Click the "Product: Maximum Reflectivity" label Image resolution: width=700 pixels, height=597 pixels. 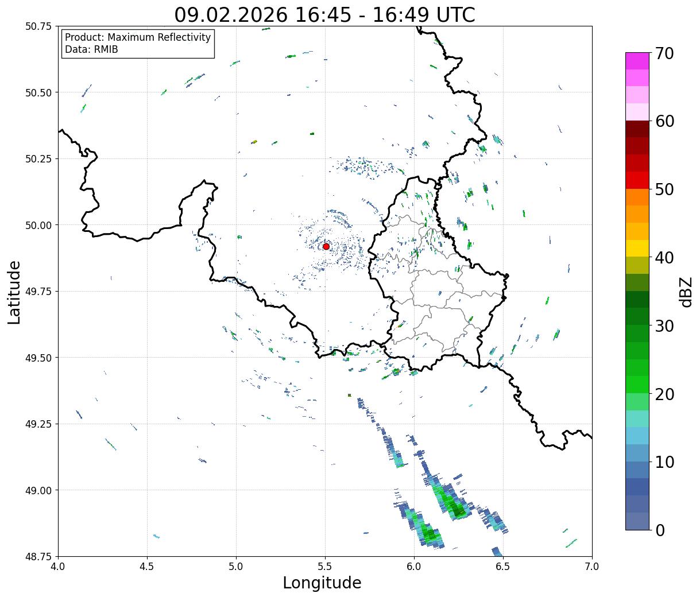(138, 37)
